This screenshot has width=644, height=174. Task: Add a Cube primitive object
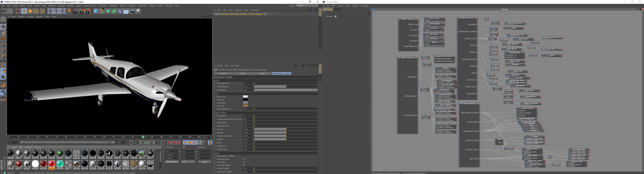(96, 11)
